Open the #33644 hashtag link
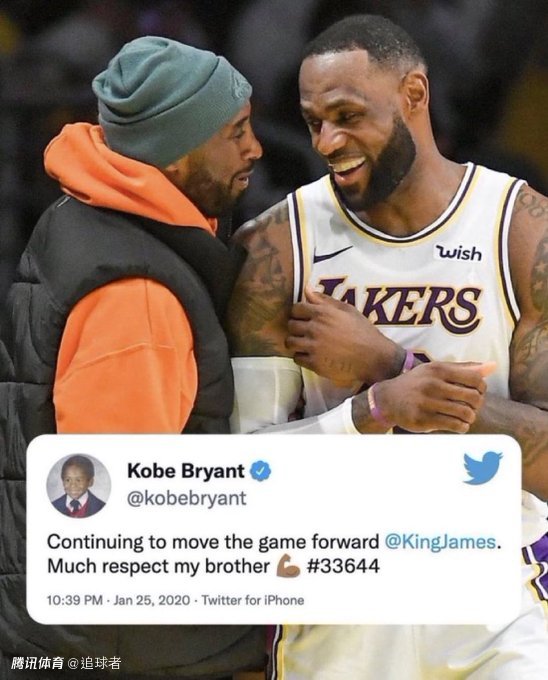 343,566
